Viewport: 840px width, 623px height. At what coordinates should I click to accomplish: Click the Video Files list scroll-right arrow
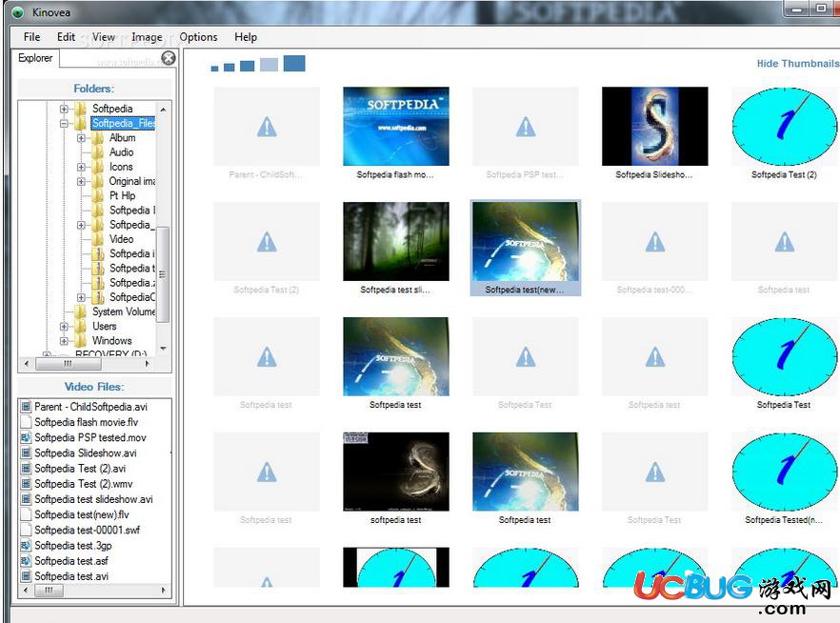[x=164, y=591]
